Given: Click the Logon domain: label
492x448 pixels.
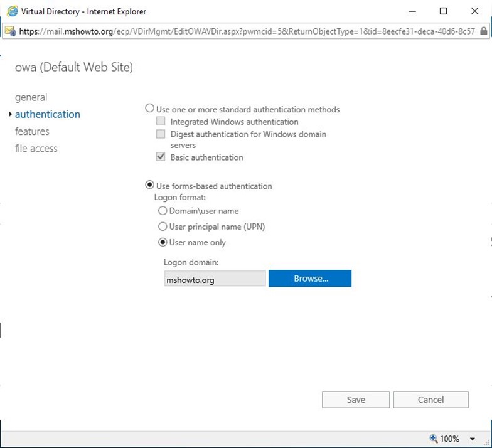Looking at the screenshot, I should pyautogui.click(x=191, y=262).
